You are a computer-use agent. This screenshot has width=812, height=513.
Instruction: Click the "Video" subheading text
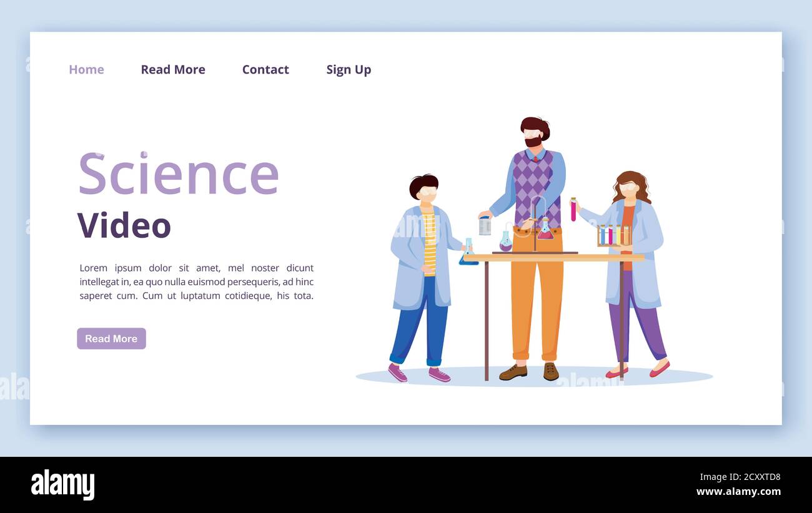[124, 225]
